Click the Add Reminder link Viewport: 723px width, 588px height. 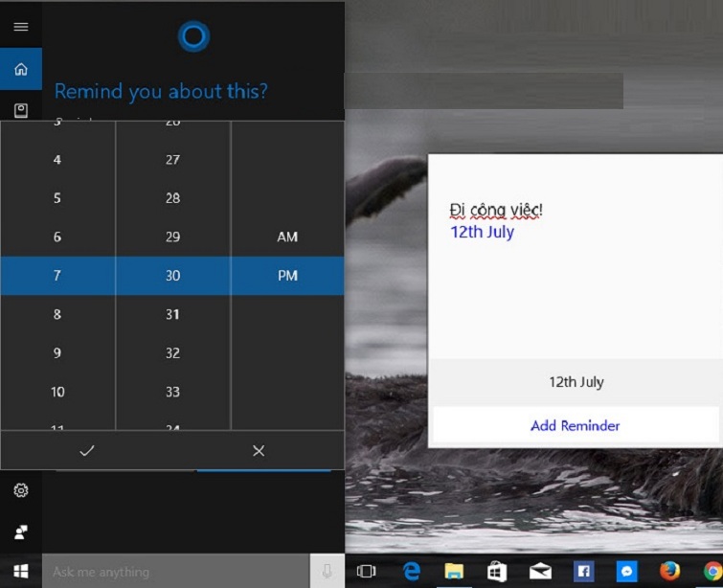pyautogui.click(x=575, y=425)
